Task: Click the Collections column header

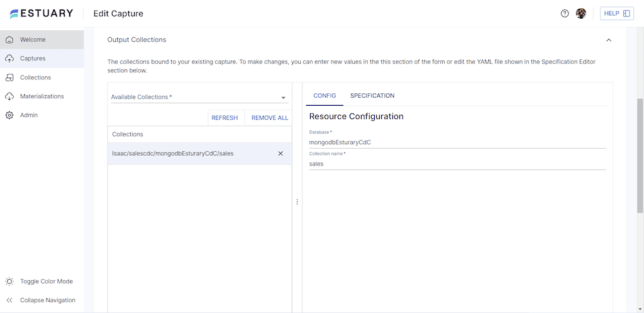Action: pos(127,134)
